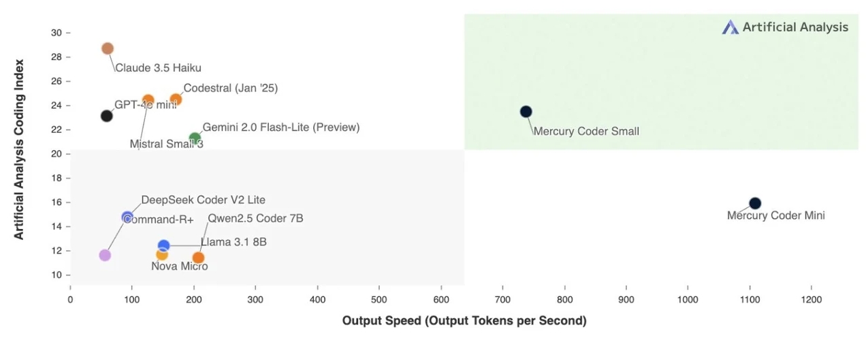
Task: Click the Artificial Analysis Coding Index axis title
Action: click(20, 149)
